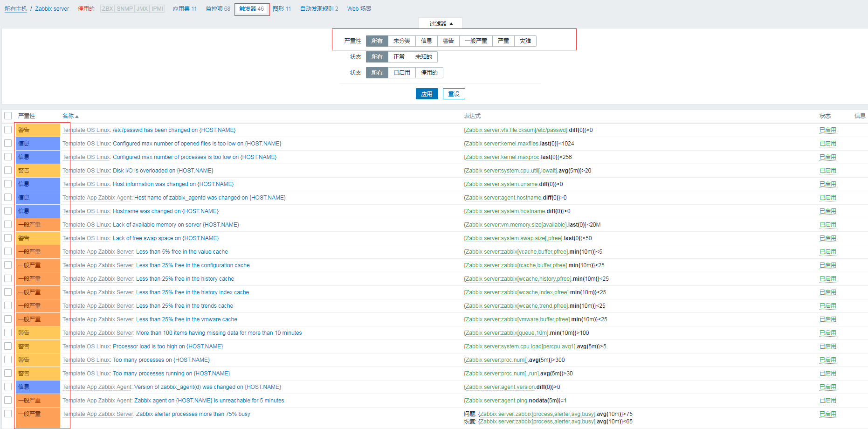
Task: Open 触发器 46 tab
Action: (x=252, y=9)
